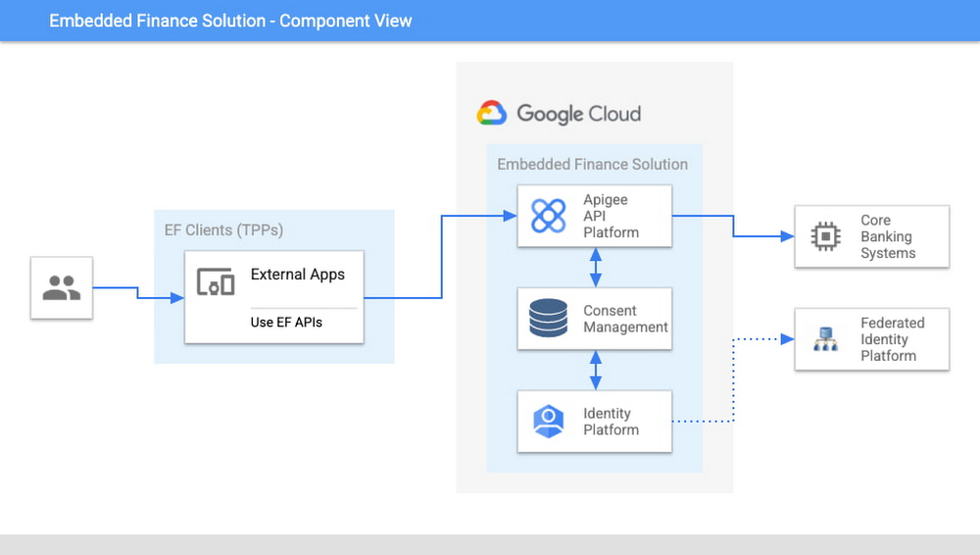Screen dimensions: 980x555
Task: Select the Core Banking Systems chip icon
Action: [826, 236]
